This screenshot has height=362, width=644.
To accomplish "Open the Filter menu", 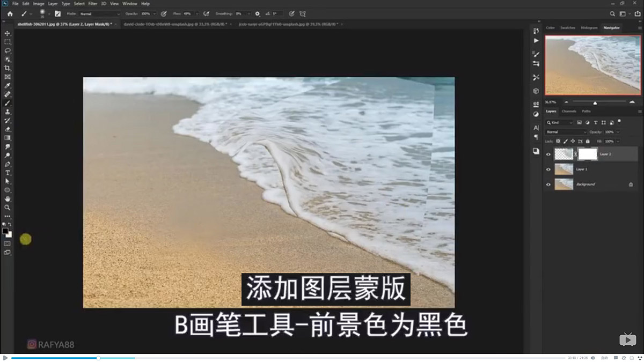I will tap(92, 3).
